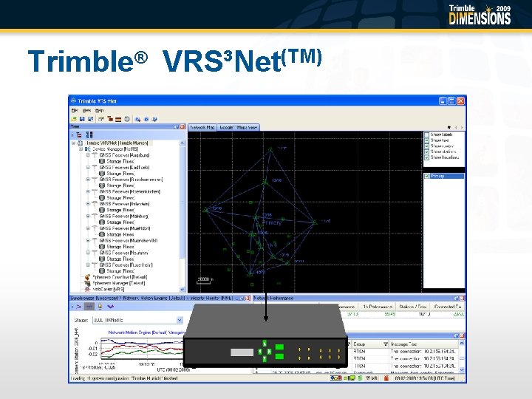The width and height of the screenshot is (532, 399).
Task: Click the Device Manager node icon
Action: (x=88, y=149)
